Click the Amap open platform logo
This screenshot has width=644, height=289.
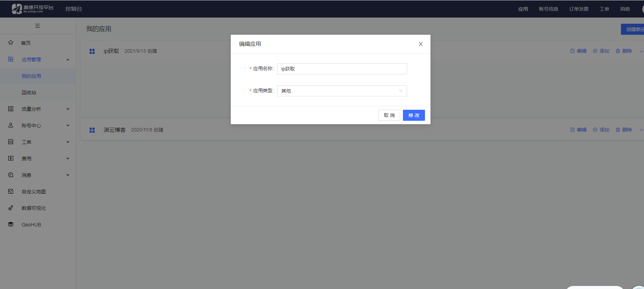(x=32, y=9)
